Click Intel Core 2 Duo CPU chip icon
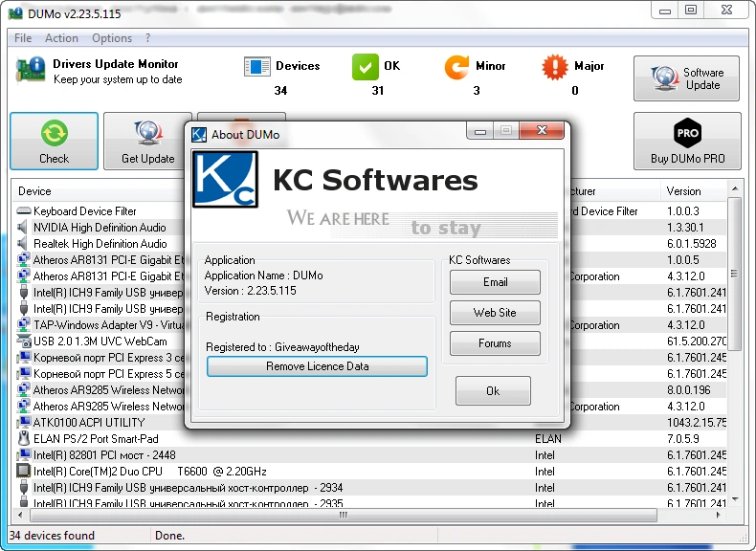This screenshot has width=756, height=551. pyautogui.click(x=24, y=471)
